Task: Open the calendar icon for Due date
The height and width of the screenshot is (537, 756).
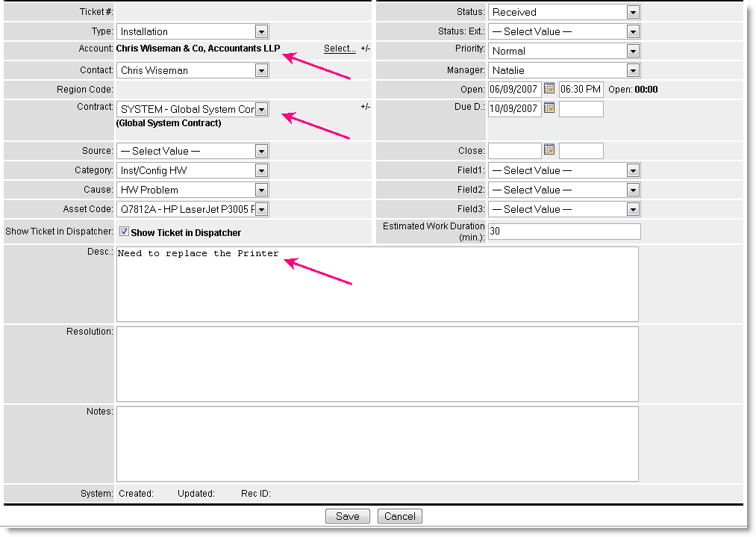Action: (550, 108)
